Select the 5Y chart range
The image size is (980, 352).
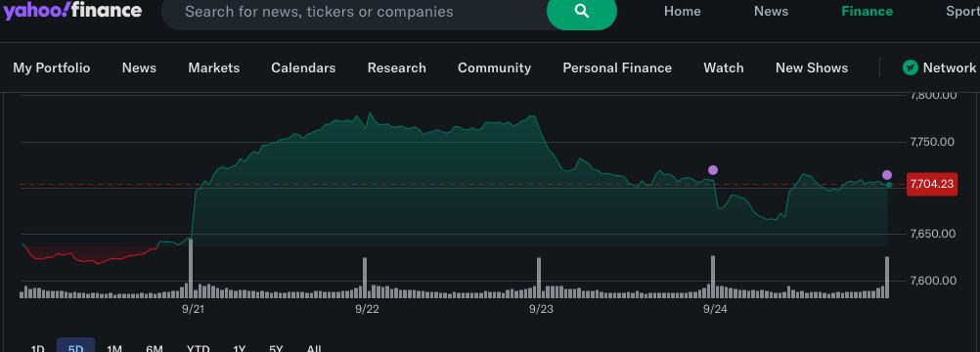pyautogui.click(x=276, y=348)
